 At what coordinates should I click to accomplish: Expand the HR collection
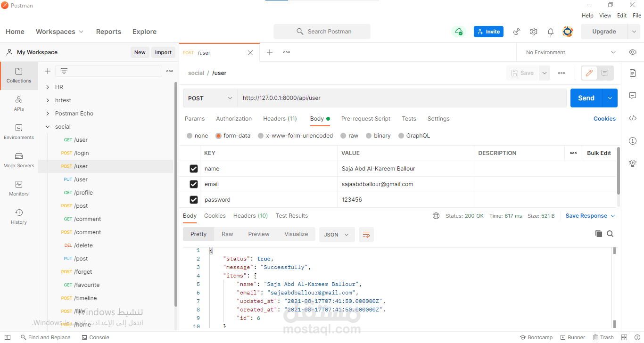pos(48,87)
